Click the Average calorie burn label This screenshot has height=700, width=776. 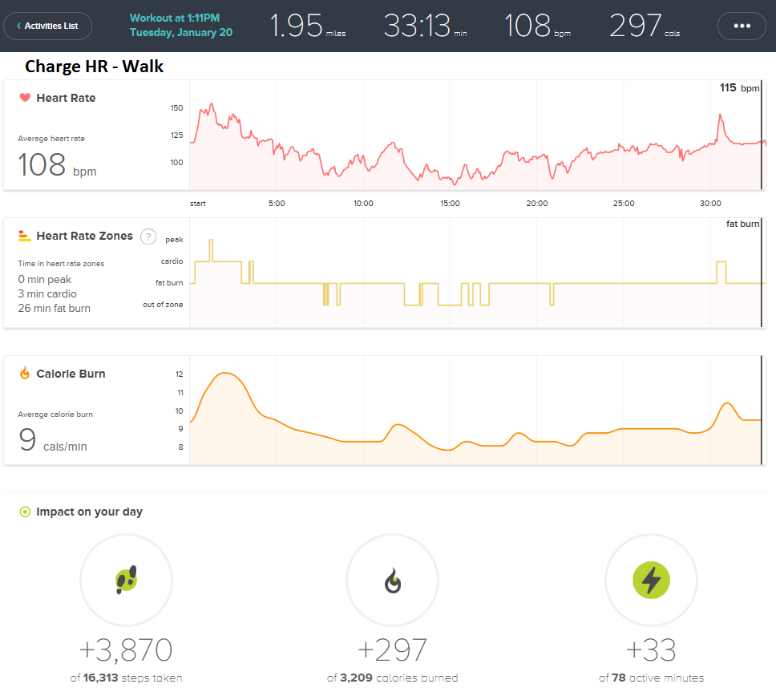click(x=55, y=415)
